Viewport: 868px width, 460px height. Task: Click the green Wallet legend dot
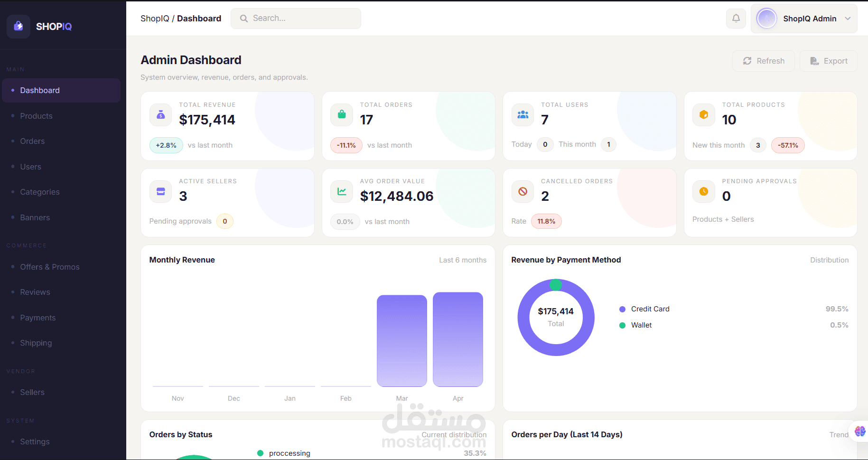tap(622, 325)
